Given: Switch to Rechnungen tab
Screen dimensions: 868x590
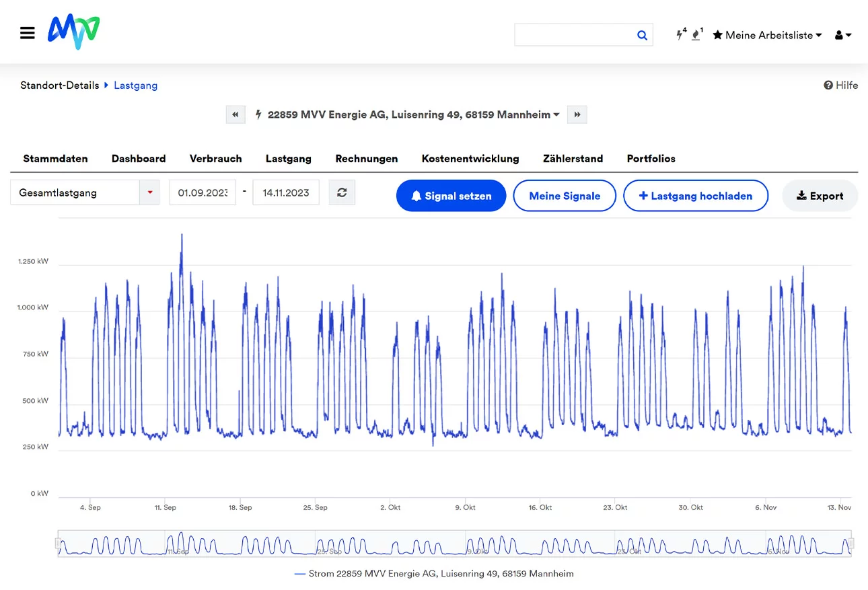Looking at the screenshot, I should [x=367, y=159].
